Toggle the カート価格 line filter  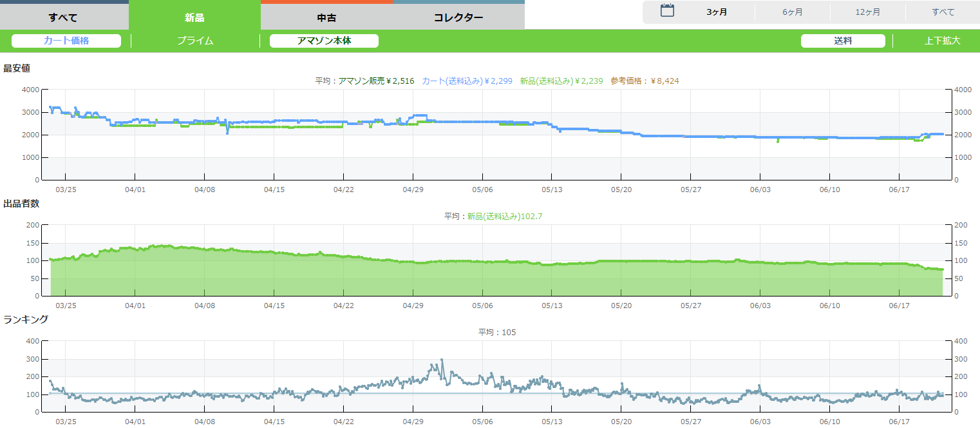[66, 41]
